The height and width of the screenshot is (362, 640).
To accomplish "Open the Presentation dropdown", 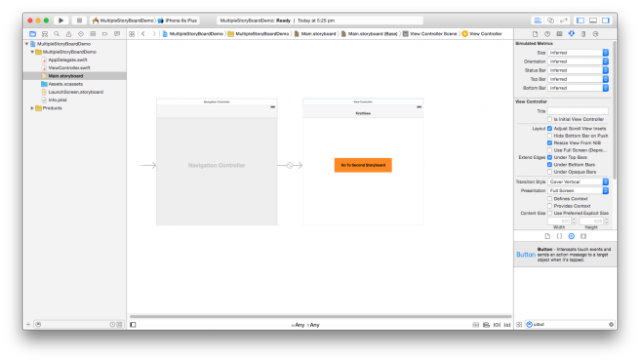I will click(578, 191).
